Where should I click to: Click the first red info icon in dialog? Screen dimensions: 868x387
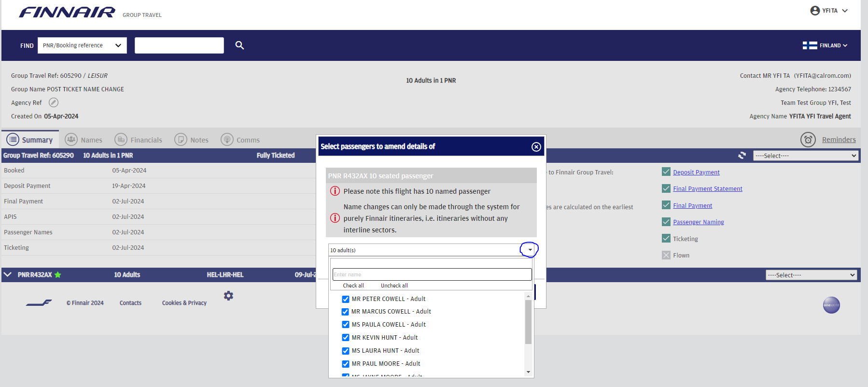click(x=335, y=191)
